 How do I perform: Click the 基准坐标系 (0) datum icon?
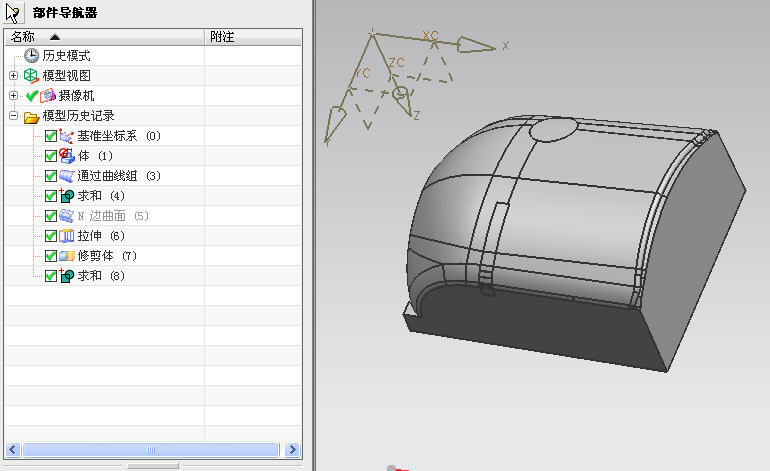click(66, 136)
